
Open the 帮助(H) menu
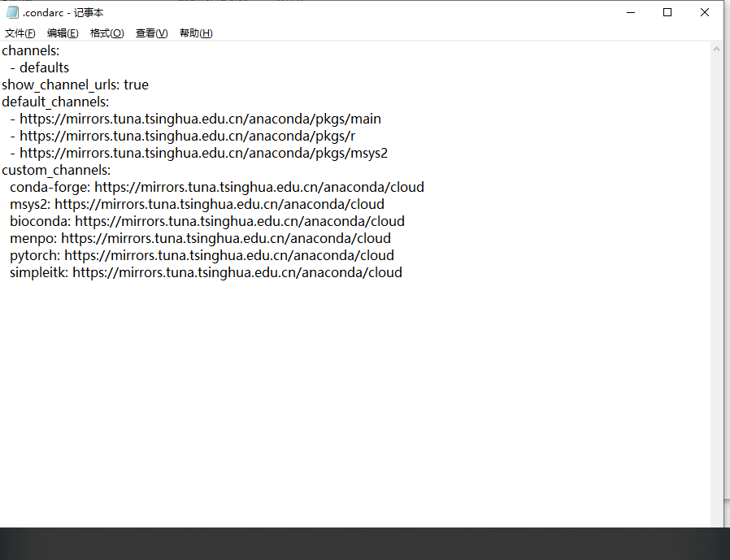tap(196, 33)
